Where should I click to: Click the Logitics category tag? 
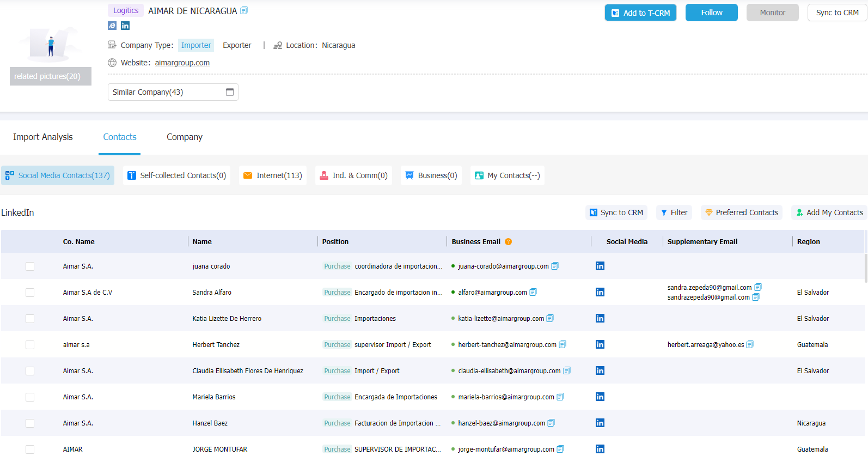126,10
